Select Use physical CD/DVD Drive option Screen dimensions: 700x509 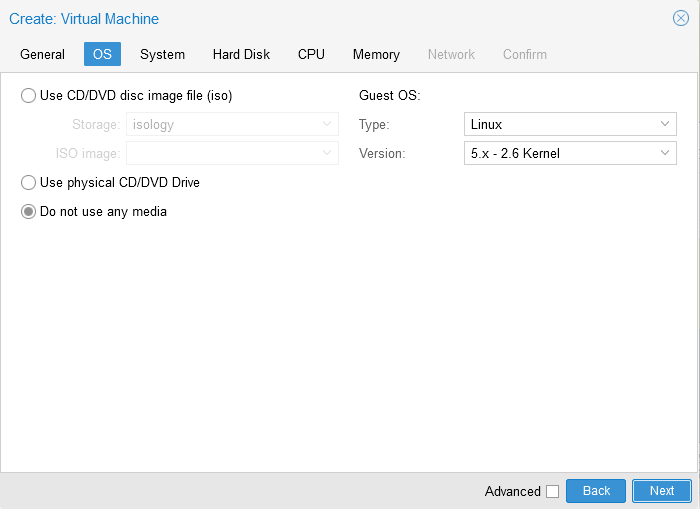click(x=28, y=183)
